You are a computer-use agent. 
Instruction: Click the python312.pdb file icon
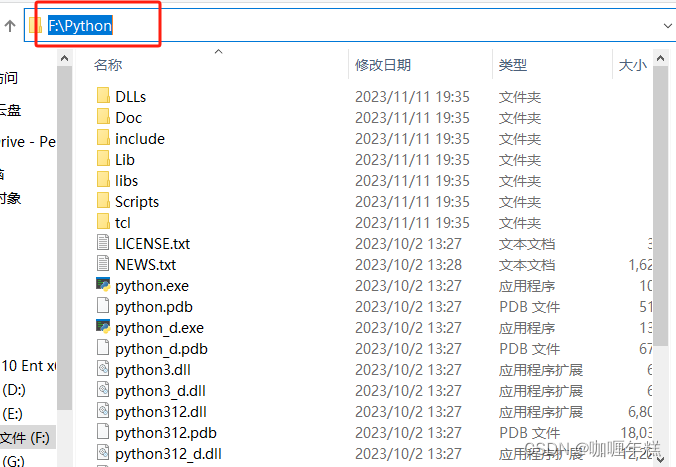(x=103, y=432)
